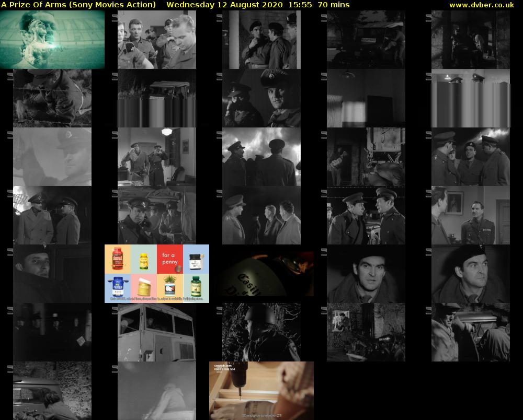Open the officer on telephone in vehicle frame

coord(157,215)
